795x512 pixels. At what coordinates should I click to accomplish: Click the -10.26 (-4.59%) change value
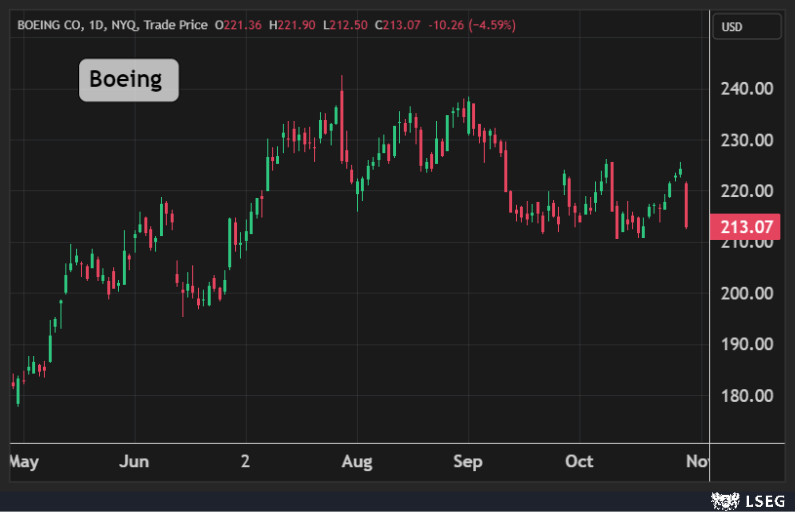tap(474, 25)
